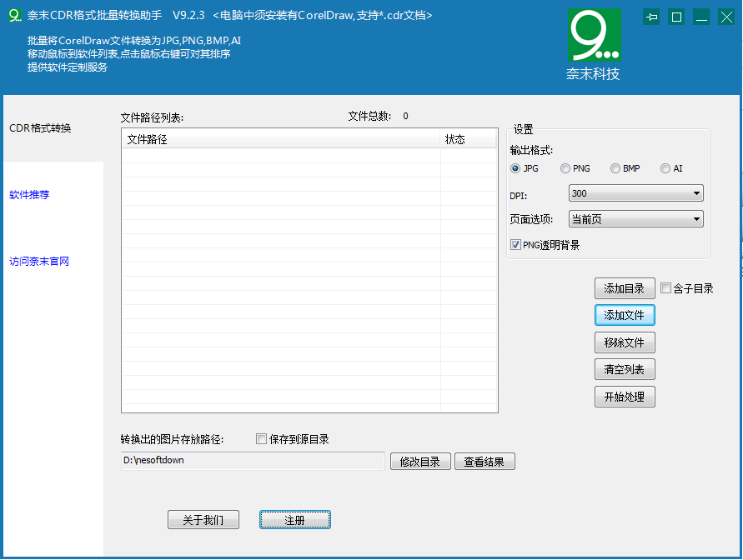The width and height of the screenshot is (743, 560).
Task: Select BMP as output format
Action: tap(615, 168)
